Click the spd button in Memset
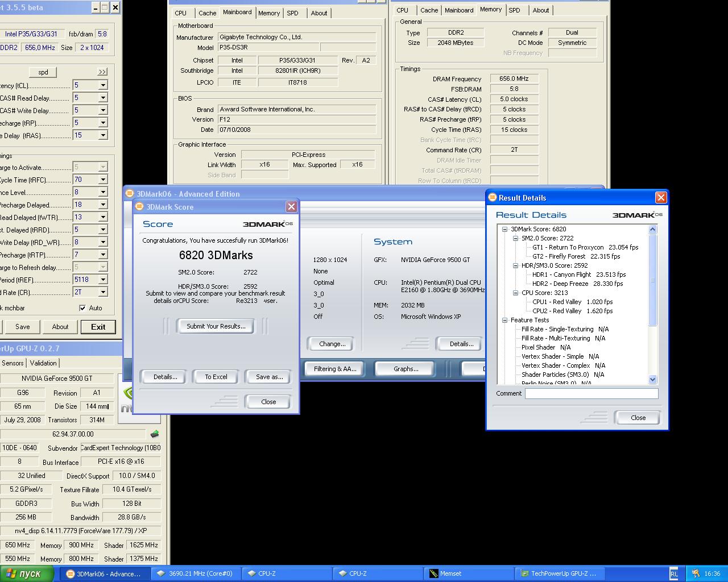The width and height of the screenshot is (728, 582). coord(43,72)
